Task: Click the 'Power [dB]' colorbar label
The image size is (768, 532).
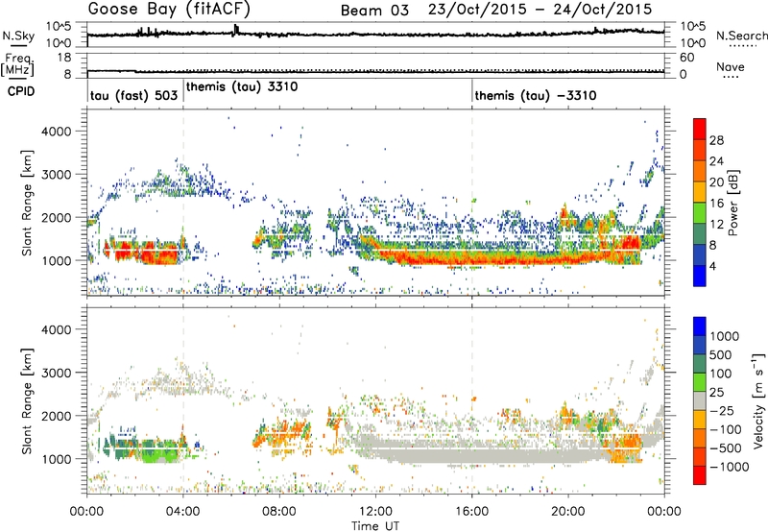Action: coord(733,203)
